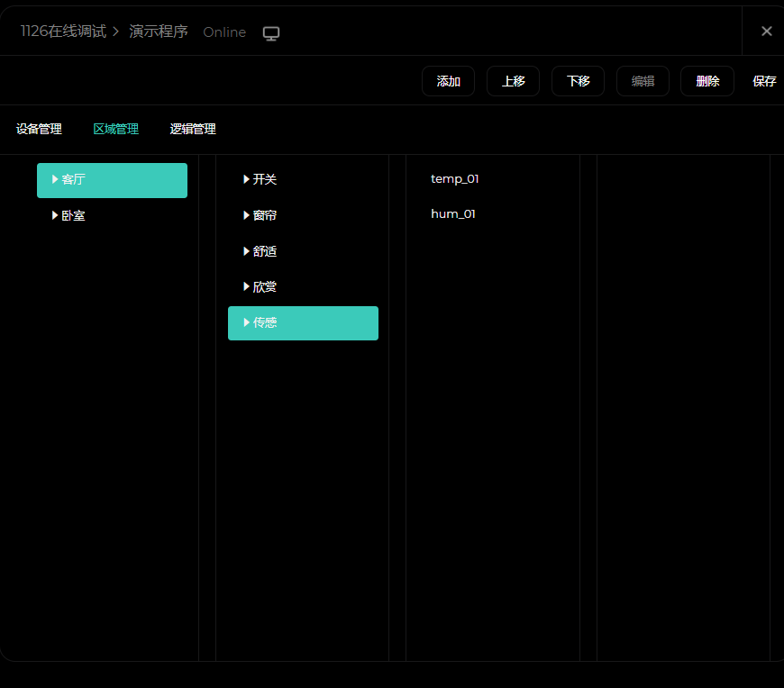The image size is (784, 688).
Task: Click the monitor icon beside Online
Action: tap(271, 32)
